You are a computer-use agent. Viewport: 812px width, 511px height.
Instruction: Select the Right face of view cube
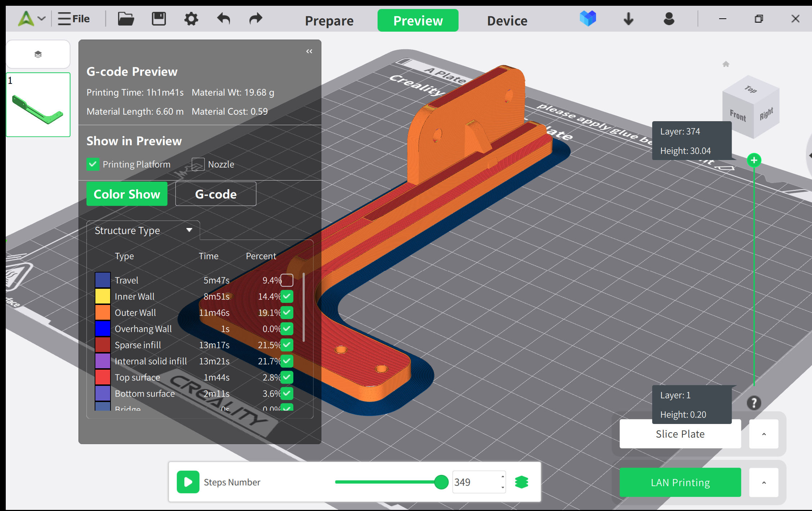pyautogui.click(x=766, y=114)
